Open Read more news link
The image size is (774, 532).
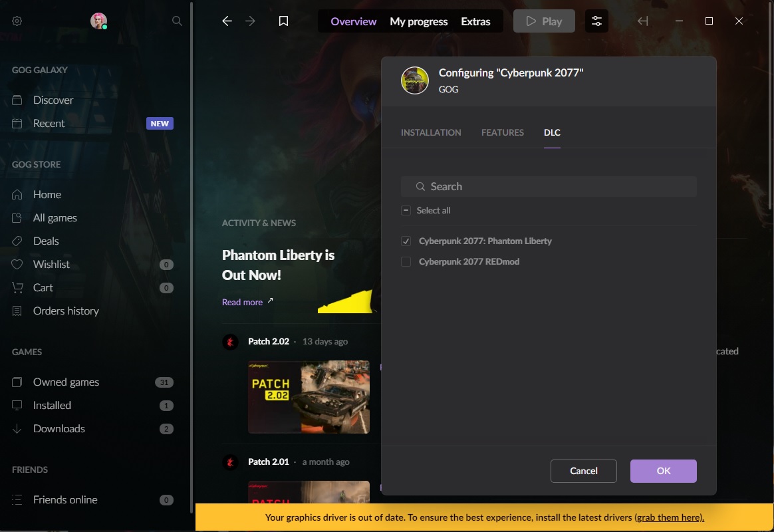[x=242, y=302]
